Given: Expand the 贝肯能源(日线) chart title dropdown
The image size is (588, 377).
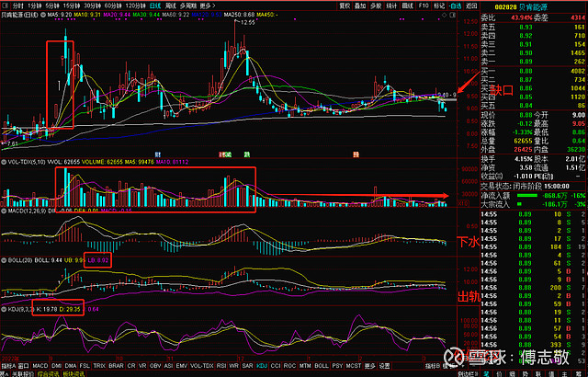Looking at the screenshot, I should click(x=21, y=16).
